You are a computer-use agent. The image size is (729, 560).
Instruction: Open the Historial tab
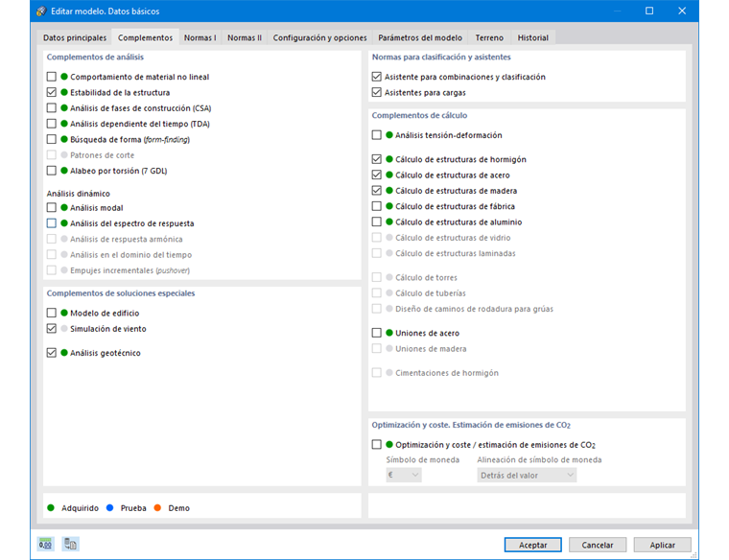click(x=532, y=37)
